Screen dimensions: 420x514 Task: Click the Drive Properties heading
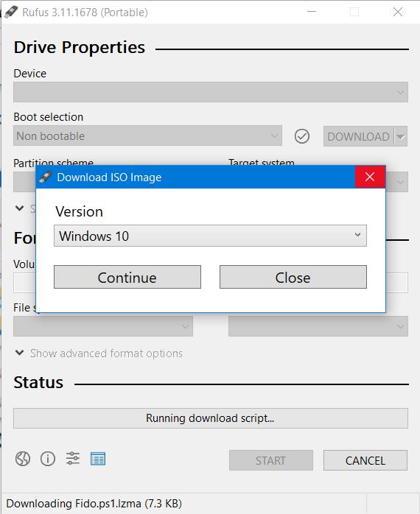[x=80, y=47]
